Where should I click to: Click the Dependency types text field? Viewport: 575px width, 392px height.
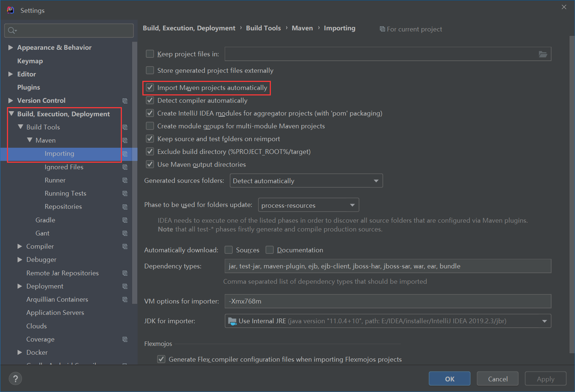click(388, 266)
